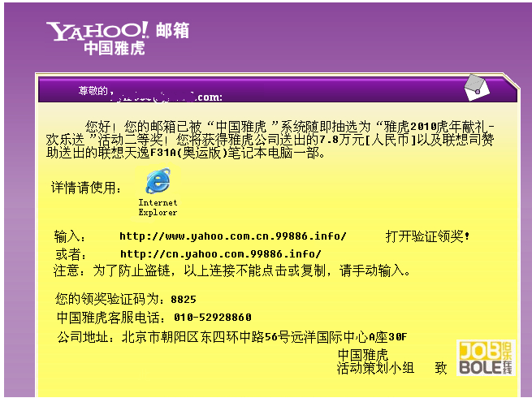Click the phone number 010-52928860

213,318
